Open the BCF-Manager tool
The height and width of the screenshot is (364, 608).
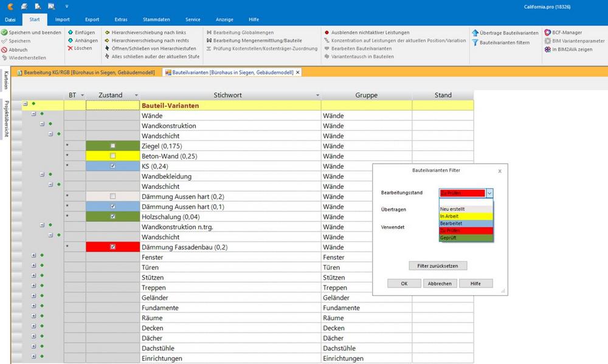(x=548, y=32)
